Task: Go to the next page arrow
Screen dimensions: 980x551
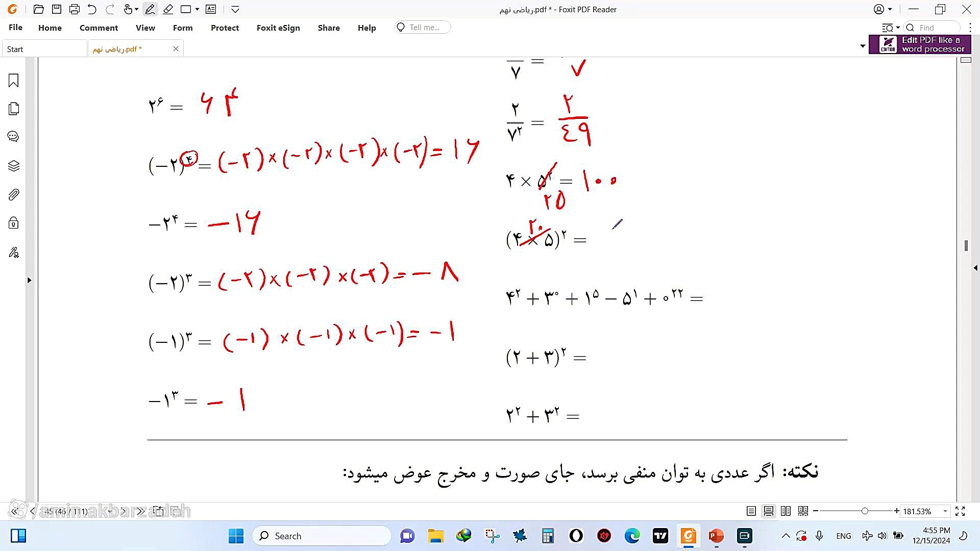Action: tap(123, 511)
